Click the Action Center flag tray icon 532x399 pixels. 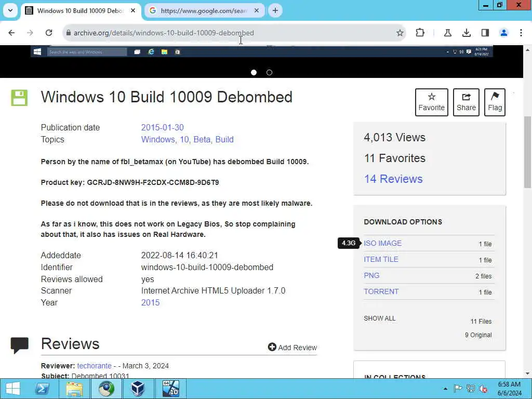point(458,389)
